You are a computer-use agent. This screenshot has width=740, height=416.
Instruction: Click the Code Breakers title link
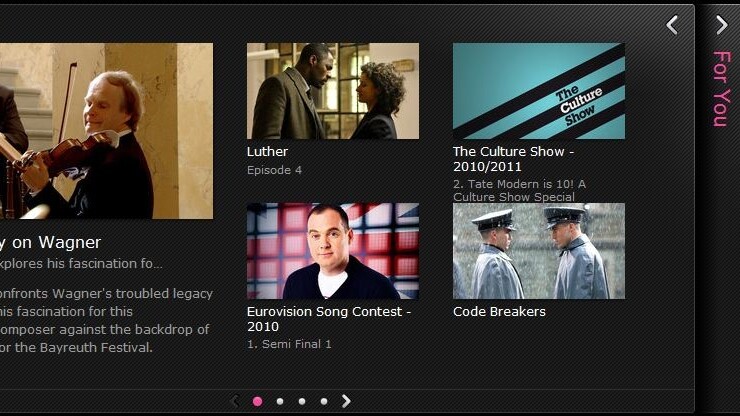click(499, 312)
